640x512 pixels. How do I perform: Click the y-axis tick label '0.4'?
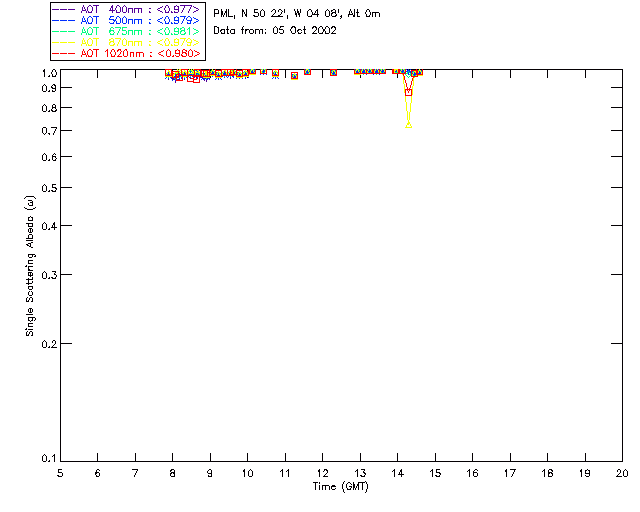(x=49, y=226)
